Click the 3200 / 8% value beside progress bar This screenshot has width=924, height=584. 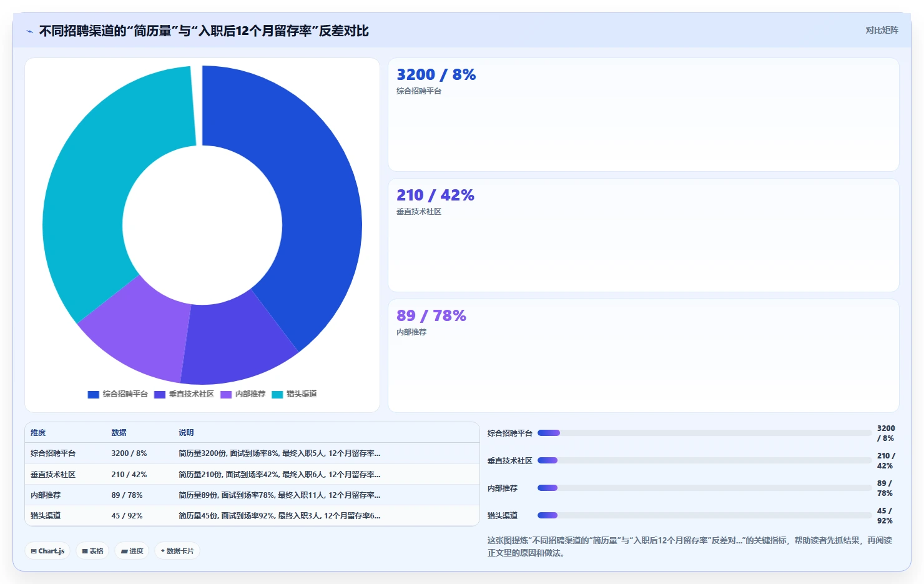pos(886,433)
